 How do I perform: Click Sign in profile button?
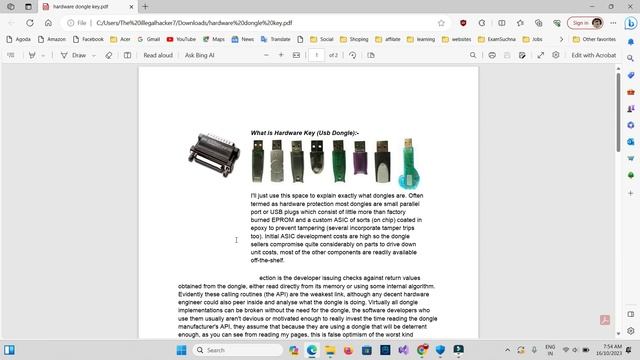[585, 23]
